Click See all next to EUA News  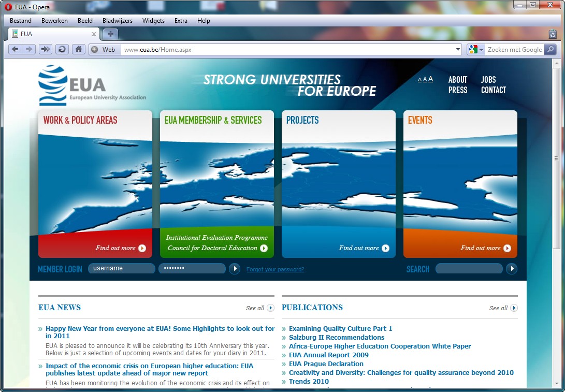pyautogui.click(x=259, y=308)
